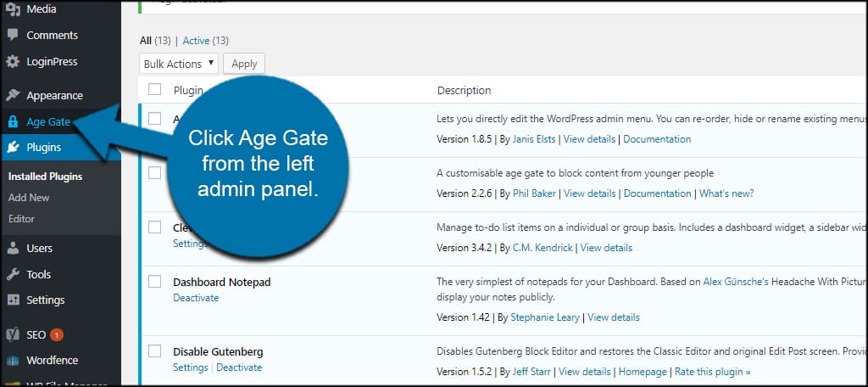Click the Dashboard Notepad plugin name
868x387 pixels.
(x=222, y=283)
